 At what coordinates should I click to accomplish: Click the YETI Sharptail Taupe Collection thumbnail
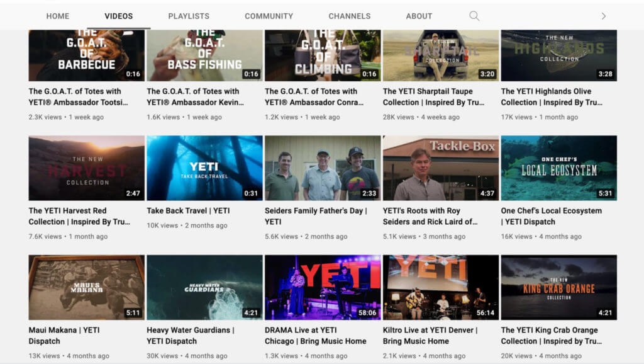click(441, 55)
